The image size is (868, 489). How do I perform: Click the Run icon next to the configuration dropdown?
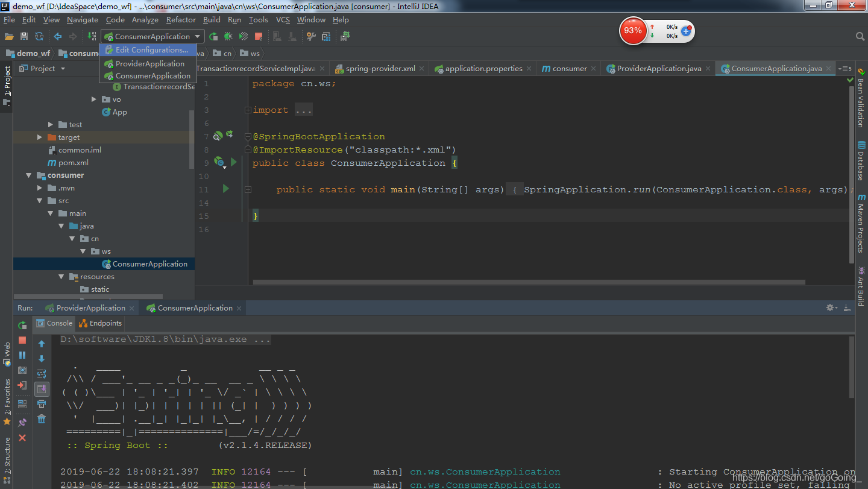pyautogui.click(x=213, y=37)
